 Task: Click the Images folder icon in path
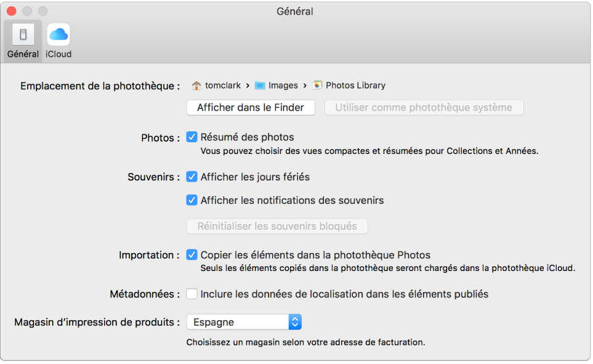pos(260,86)
